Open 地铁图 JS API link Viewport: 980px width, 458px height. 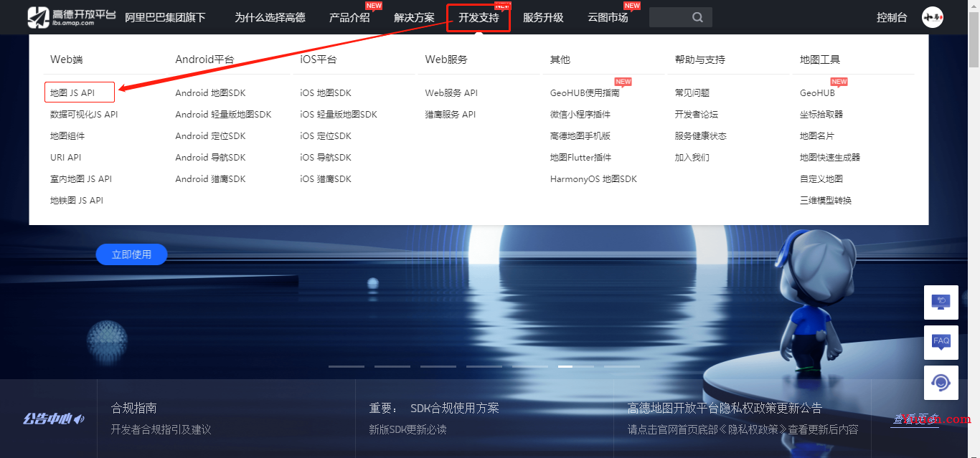click(77, 201)
